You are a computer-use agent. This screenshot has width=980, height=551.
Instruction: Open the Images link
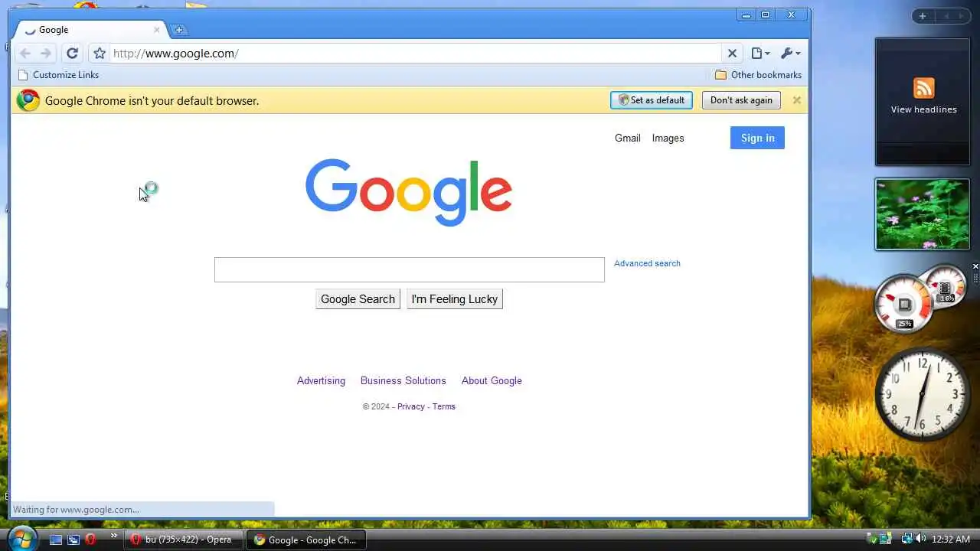668,138
